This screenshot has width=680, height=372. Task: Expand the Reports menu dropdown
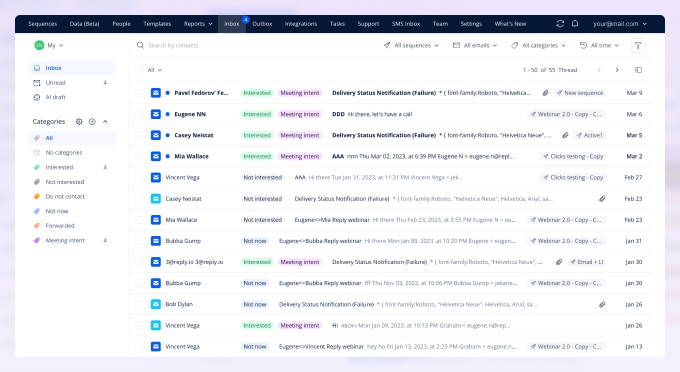point(198,24)
